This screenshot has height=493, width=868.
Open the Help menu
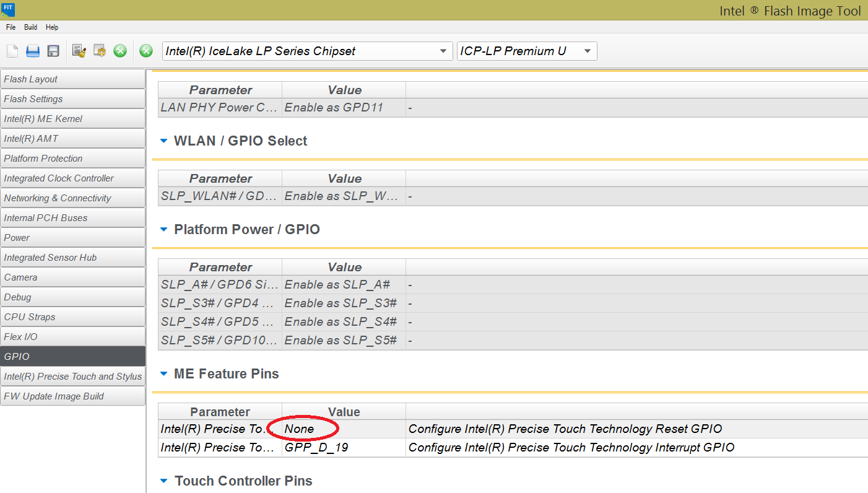click(52, 27)
